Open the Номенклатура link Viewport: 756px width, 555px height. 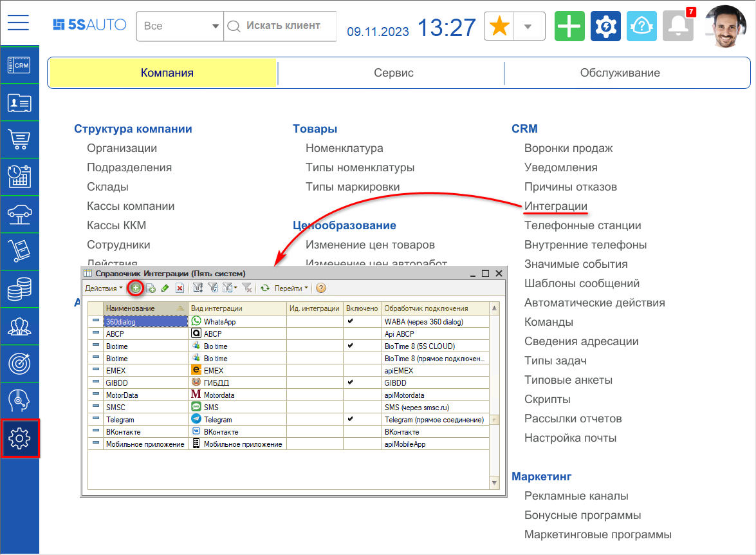point(344,148)
